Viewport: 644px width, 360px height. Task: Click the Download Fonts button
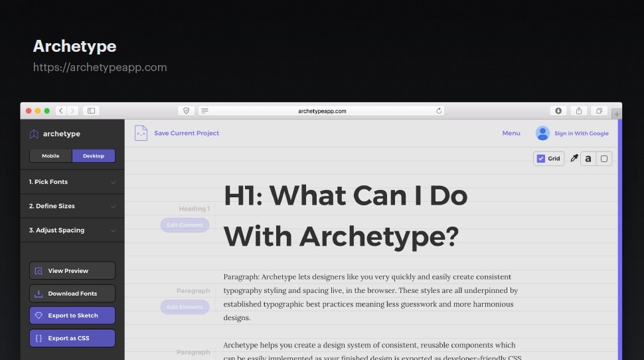pyautogui.click(x=72, y=294)
